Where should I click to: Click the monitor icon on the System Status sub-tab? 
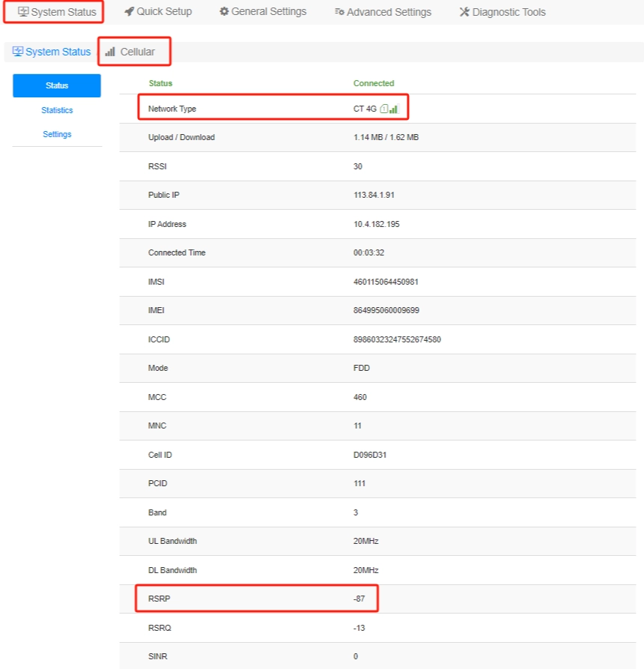click(x=18, y=52)
